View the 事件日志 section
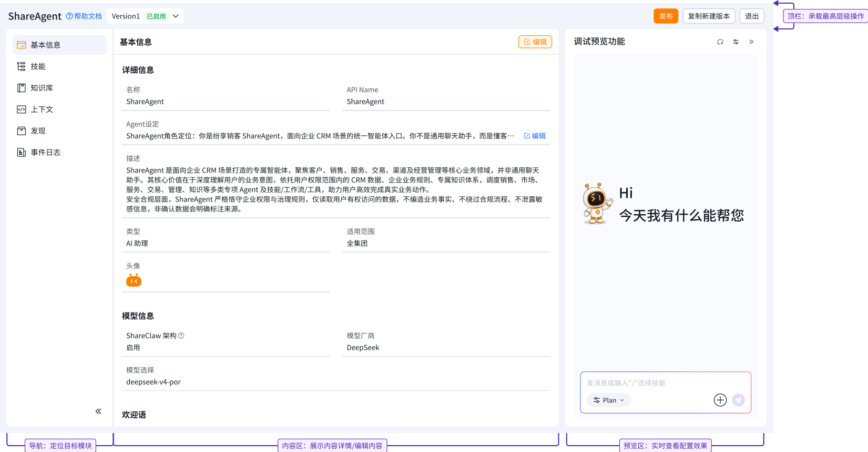Viewport: 868px width, 452px height. [x=59, y=153]
